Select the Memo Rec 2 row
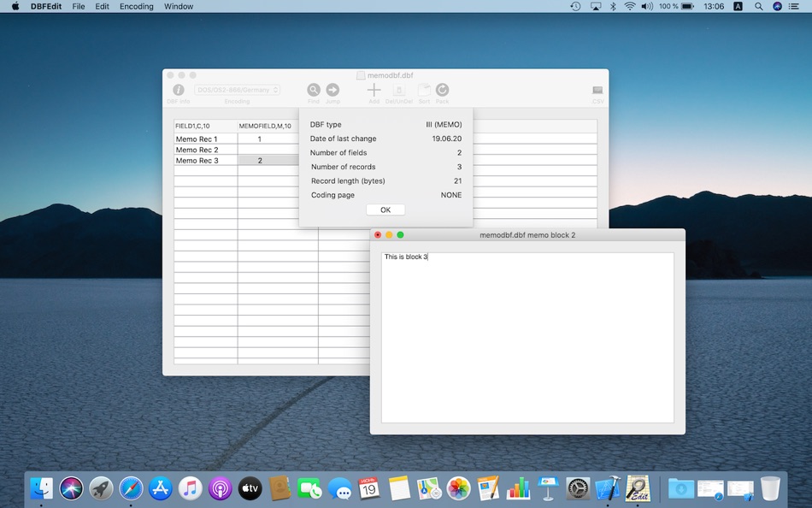The height and width of the screenshot is (508, 812). 198,150
